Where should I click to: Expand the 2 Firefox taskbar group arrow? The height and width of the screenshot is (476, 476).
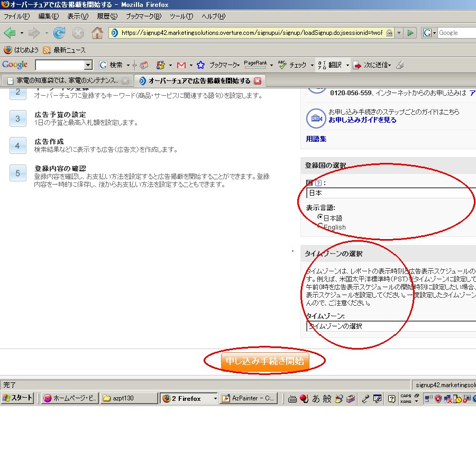click(x=215, y=398)
